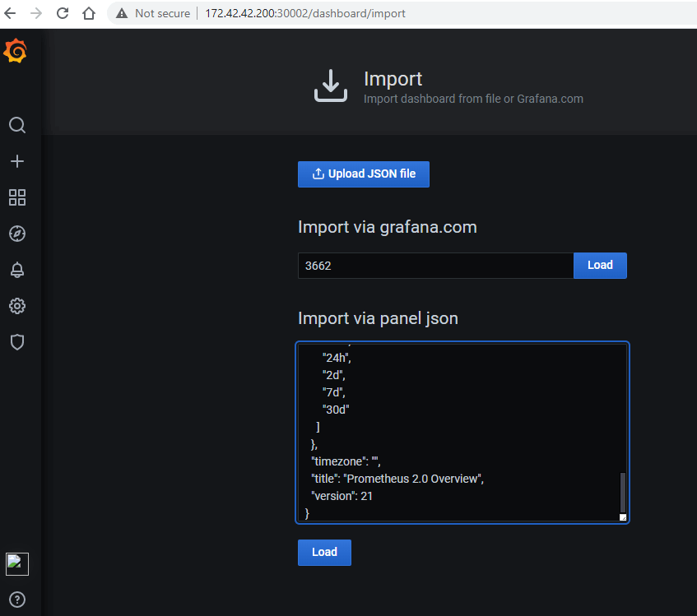Click the Import dashboard from file subtitle
The width and height of the screenshot is (697, 616).
tap(473, 99)
